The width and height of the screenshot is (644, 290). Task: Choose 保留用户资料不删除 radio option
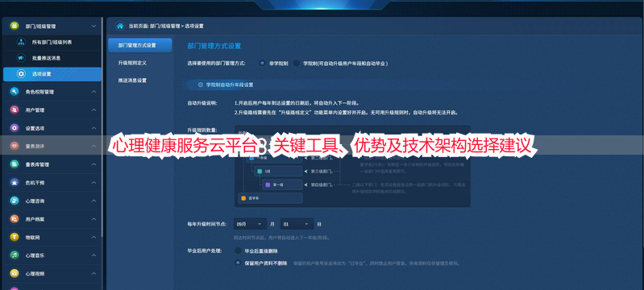pos(238,263)
